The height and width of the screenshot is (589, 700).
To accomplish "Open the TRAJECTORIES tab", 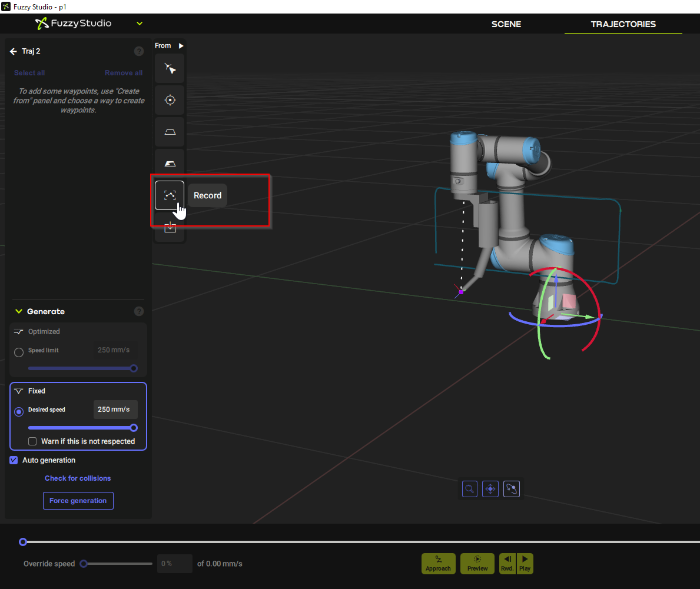I will [623, 24].
